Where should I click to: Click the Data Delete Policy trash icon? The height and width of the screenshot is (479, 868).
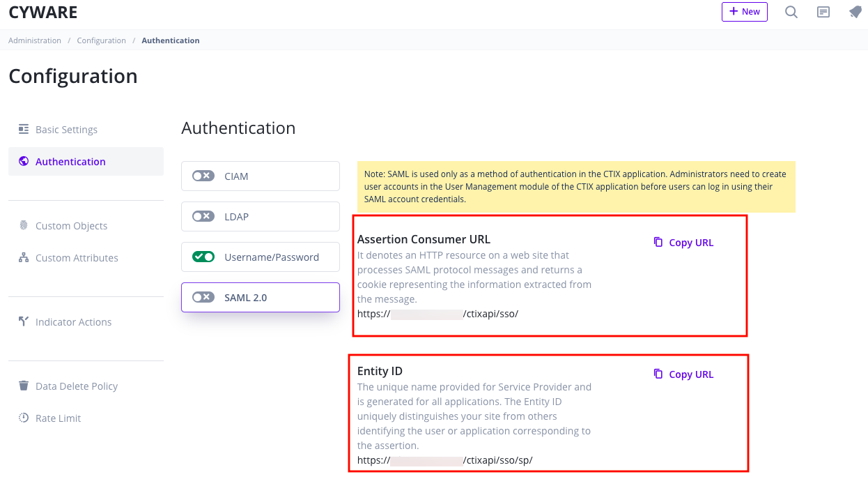click(x=24, y=386)
